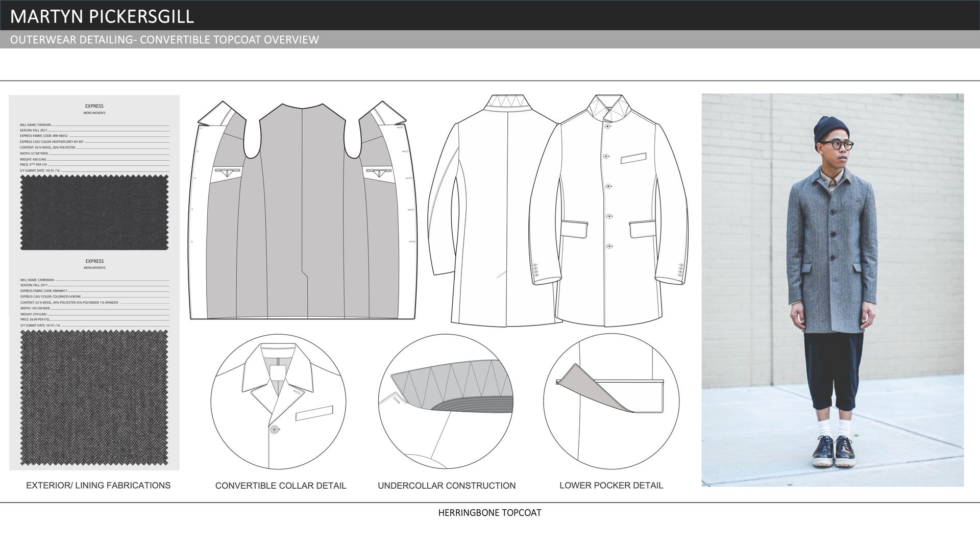
Task: Select the Outerwear Detailing subtitle bar
Action: click(x=164, y=40)
